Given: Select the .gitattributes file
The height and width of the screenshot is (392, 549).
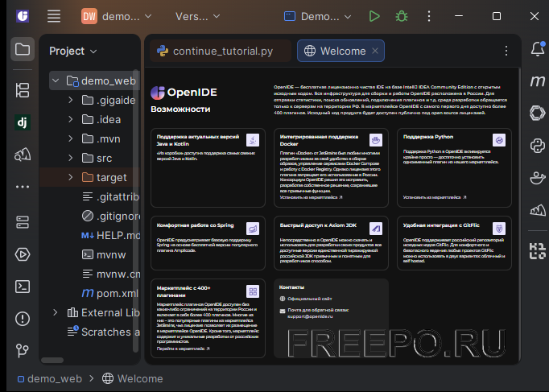Looking at the screenshot, I should 110,196.
